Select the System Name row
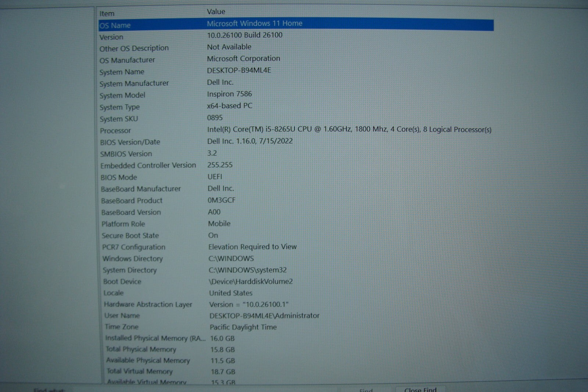 (122, 72)
